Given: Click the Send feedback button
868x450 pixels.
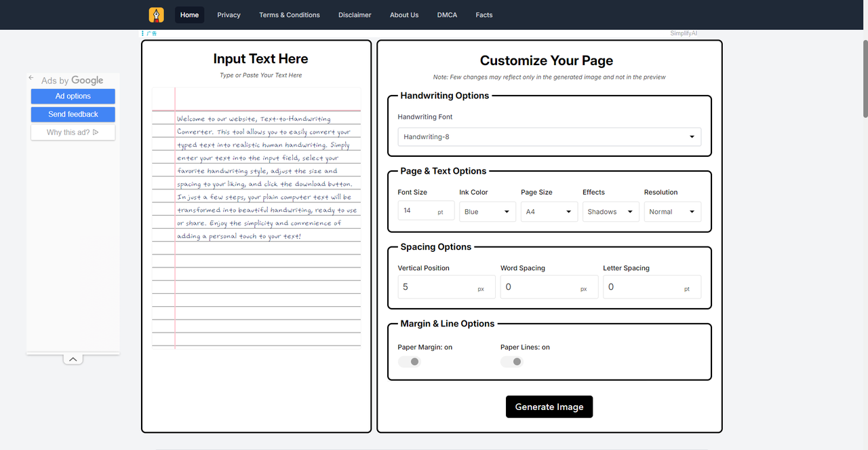Looking at the screenshot, I should click(73, 115).
